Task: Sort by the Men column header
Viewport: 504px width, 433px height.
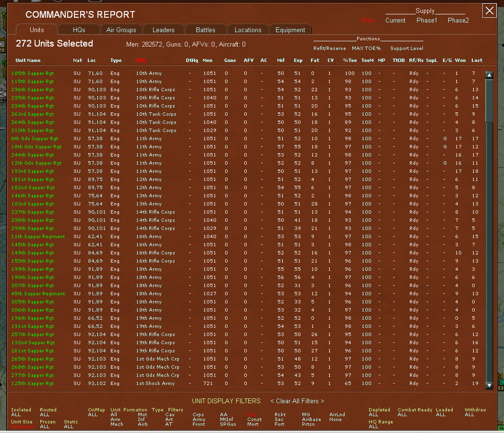Action: point(207,60)
